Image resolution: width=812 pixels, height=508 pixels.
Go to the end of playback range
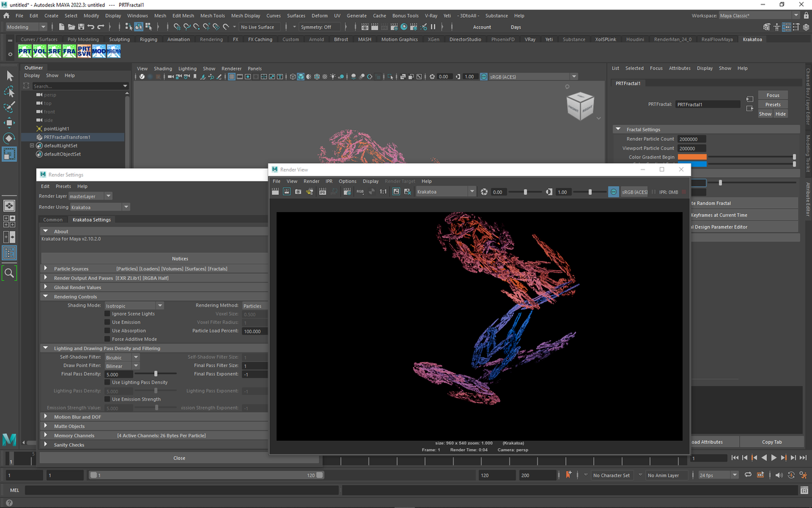pos(802,458)
